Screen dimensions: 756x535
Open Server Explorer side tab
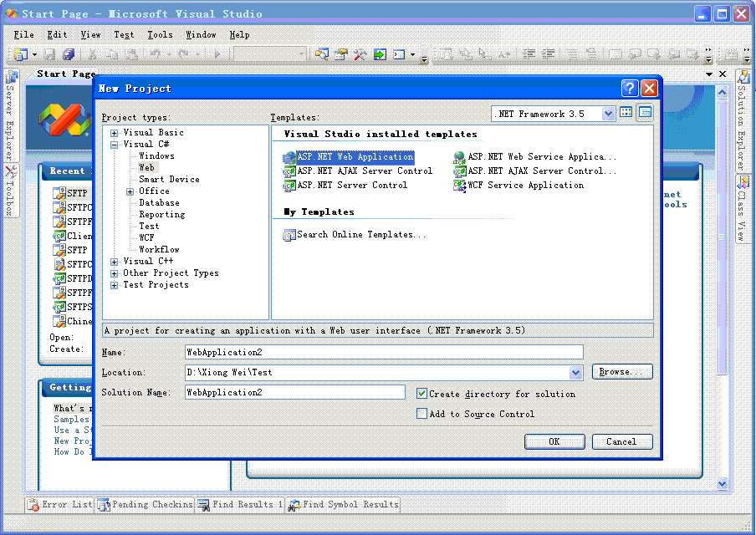11,115
